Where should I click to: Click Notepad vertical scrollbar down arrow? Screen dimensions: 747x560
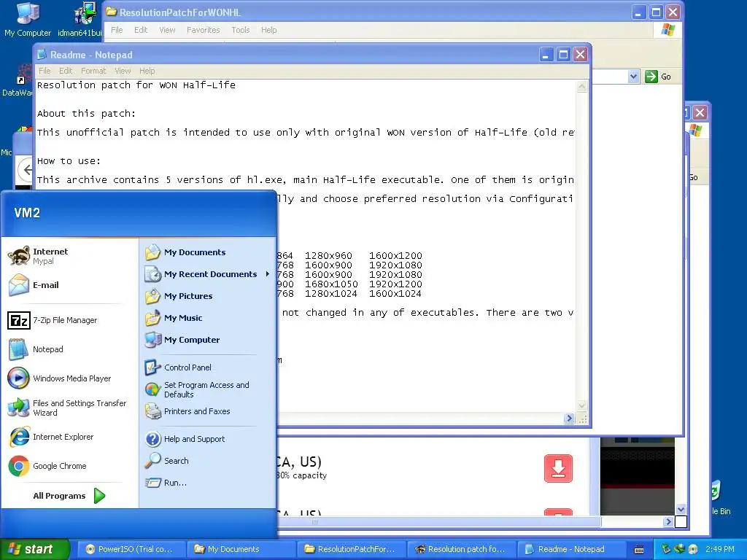point(581,405)
